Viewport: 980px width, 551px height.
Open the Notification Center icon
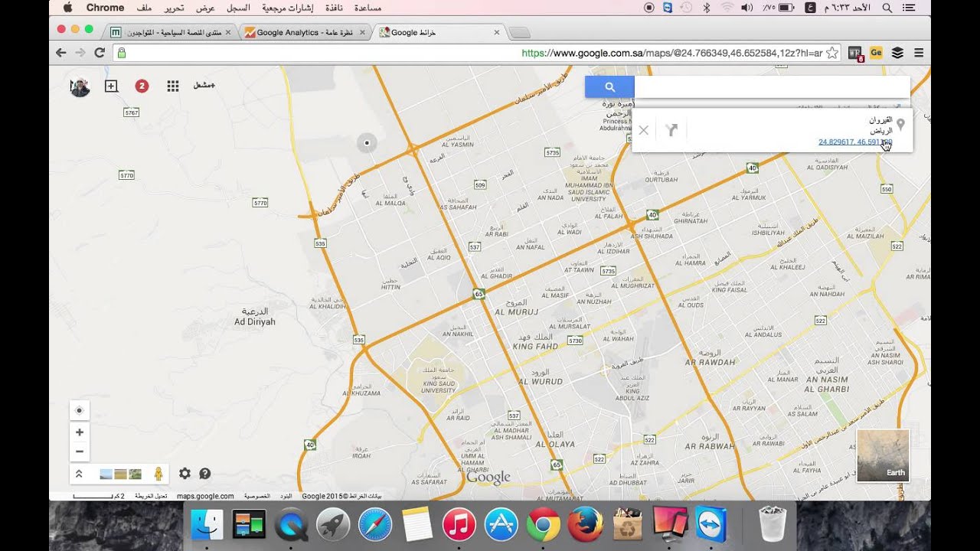pyautogui.click(x=910, y=8)
